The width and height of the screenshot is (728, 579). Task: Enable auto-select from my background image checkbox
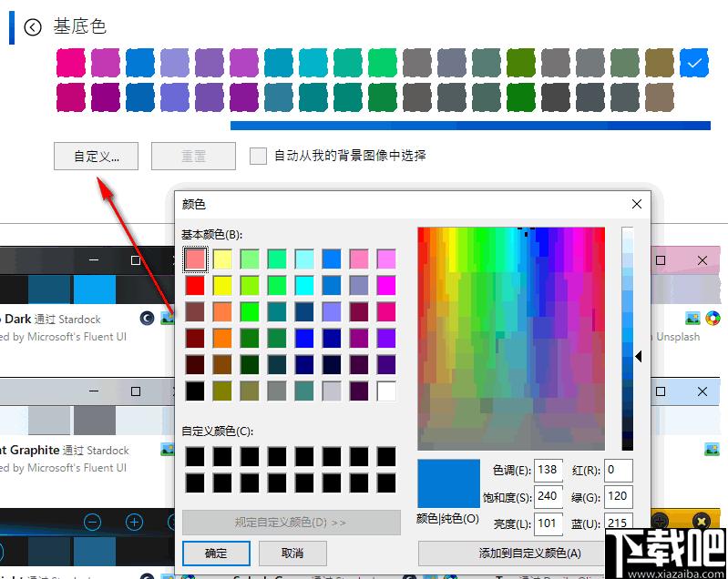pyautogui.click(x=258, y=156)
